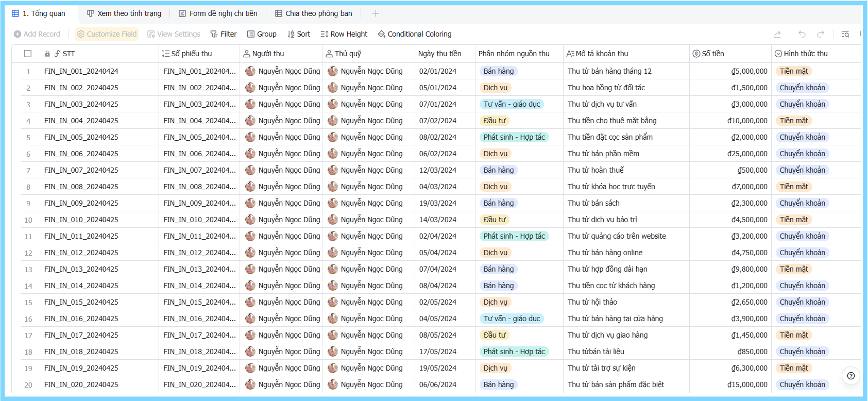Click date '17/05/2024'
This screenshot has height=401, width=868.
click(437, 352)
